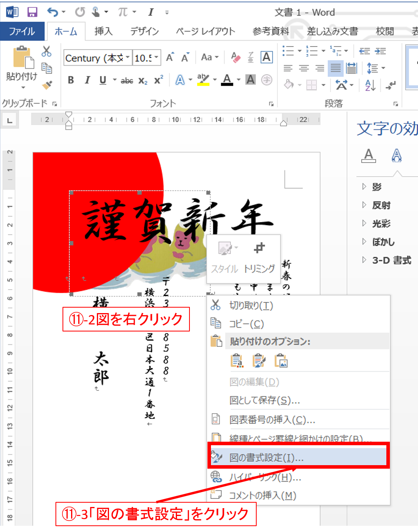The width and height of the screenshot is (418, 532).
Task: Toggle Underline formatting
Action: click(x=103, y=80)
